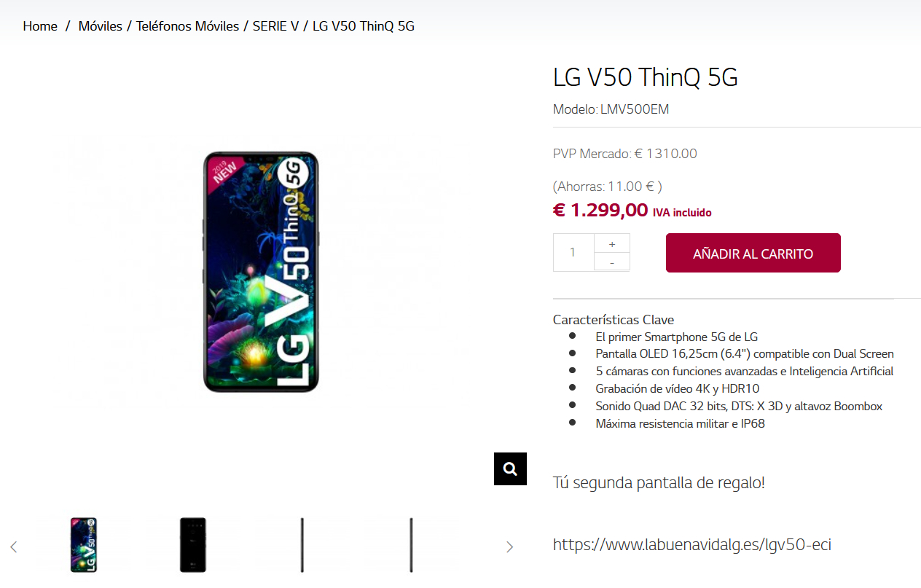This screenshot has height=588, width=921.
Task: Click the magnifying glass zoom icon
Action: [x=510, y=469]
